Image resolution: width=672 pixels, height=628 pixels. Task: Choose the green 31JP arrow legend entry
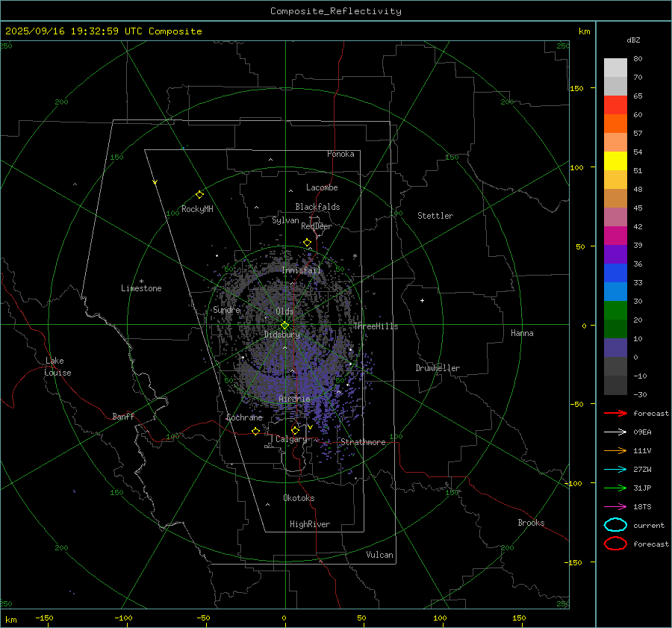pos(615,488)
